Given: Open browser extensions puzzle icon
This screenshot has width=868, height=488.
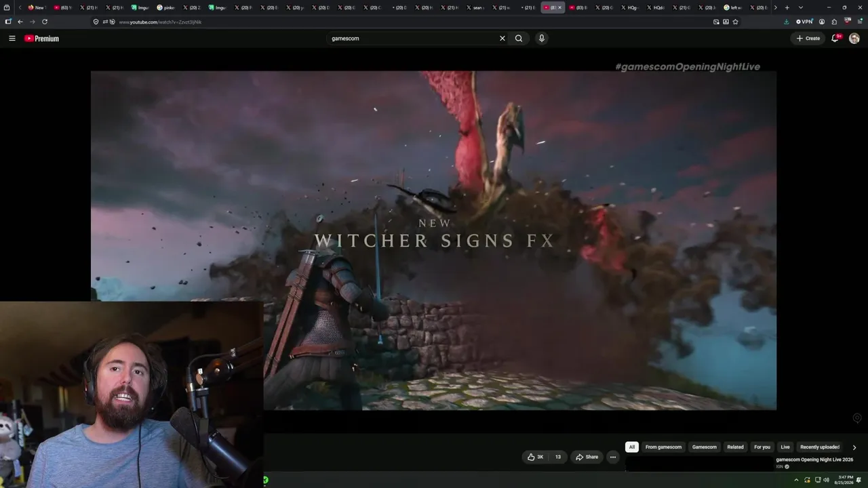Looking at the screenshot, I should click(834, 22).
